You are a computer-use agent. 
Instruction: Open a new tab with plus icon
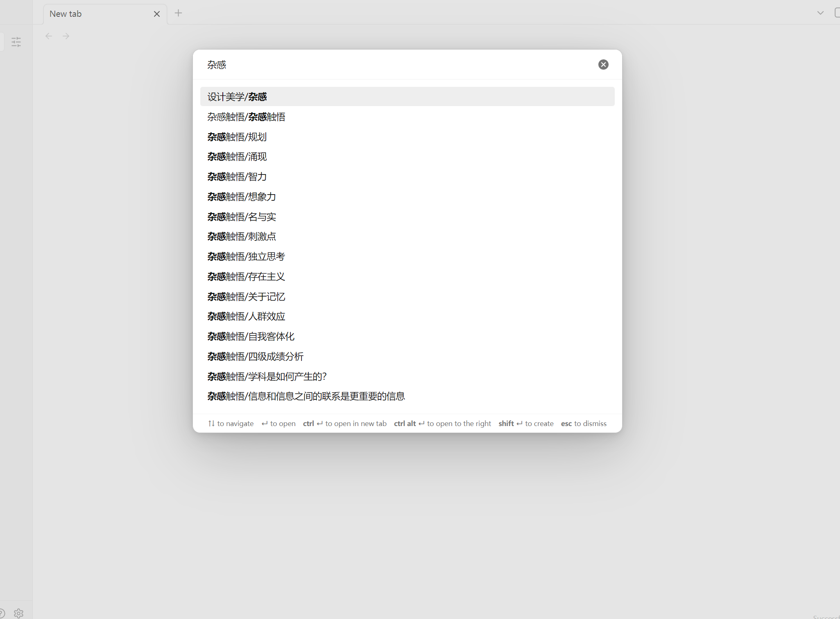tap(178, 13)
